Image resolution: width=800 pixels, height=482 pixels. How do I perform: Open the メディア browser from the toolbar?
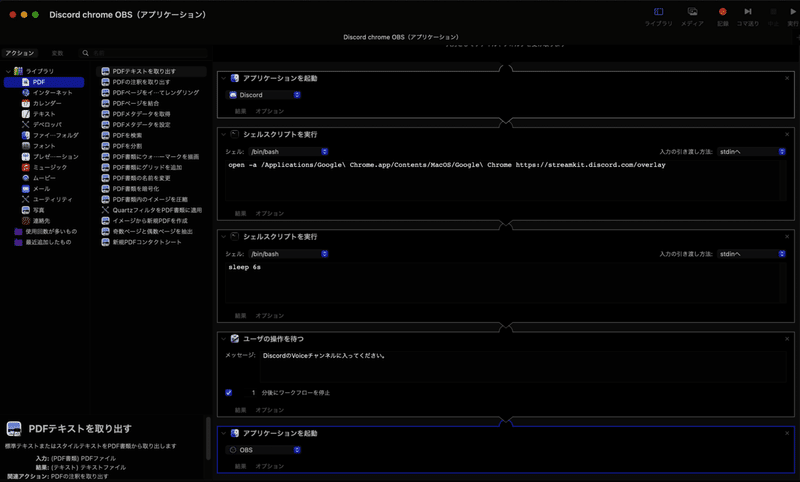[692, 16]
